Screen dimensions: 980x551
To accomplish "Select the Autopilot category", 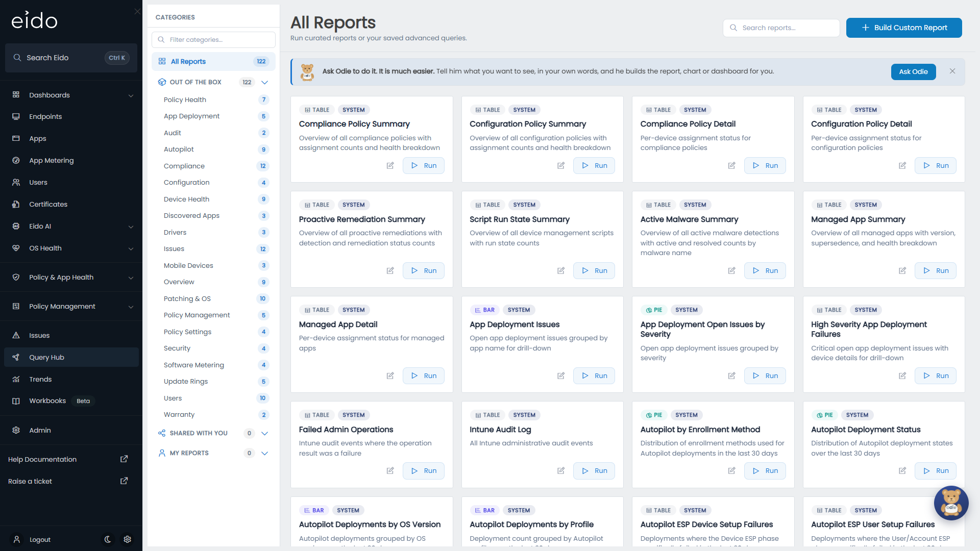I will [213, 149].
